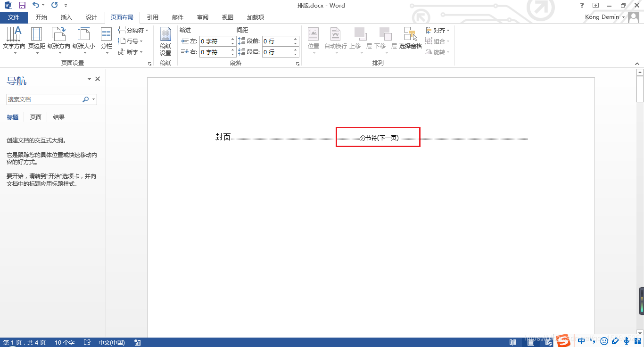Open 稿纸设置 manuscript paper settings
Screen dimensions: 644x347
coord(165,42)
